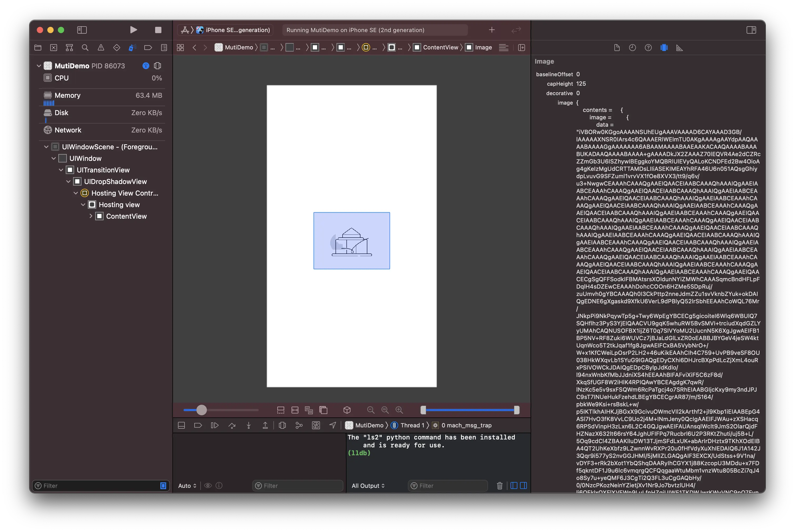Click the Zoom In magnifier icon
This screenshot has height=532, width=795.
pos(399,410)
